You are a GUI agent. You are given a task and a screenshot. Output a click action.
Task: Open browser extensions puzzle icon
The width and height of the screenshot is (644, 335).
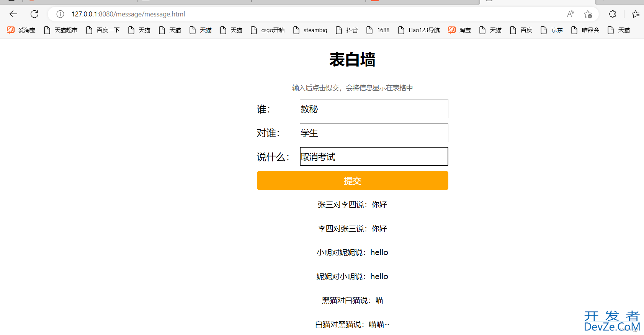(612, 14)
